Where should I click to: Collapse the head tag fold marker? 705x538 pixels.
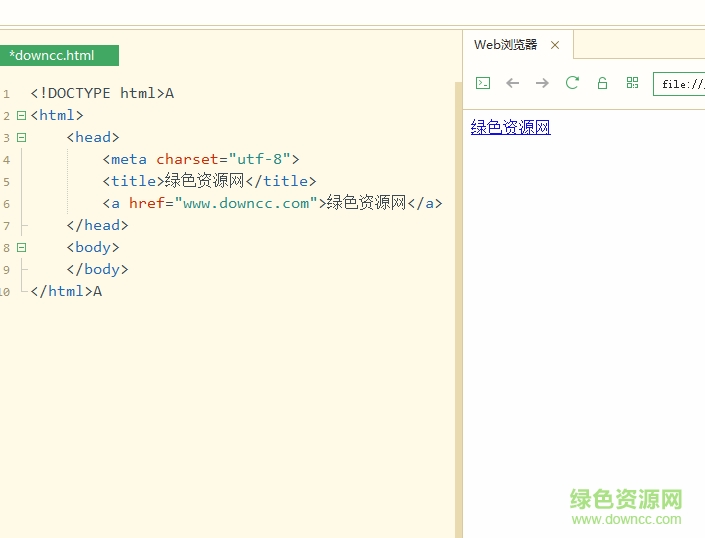(x=21, y=138)
